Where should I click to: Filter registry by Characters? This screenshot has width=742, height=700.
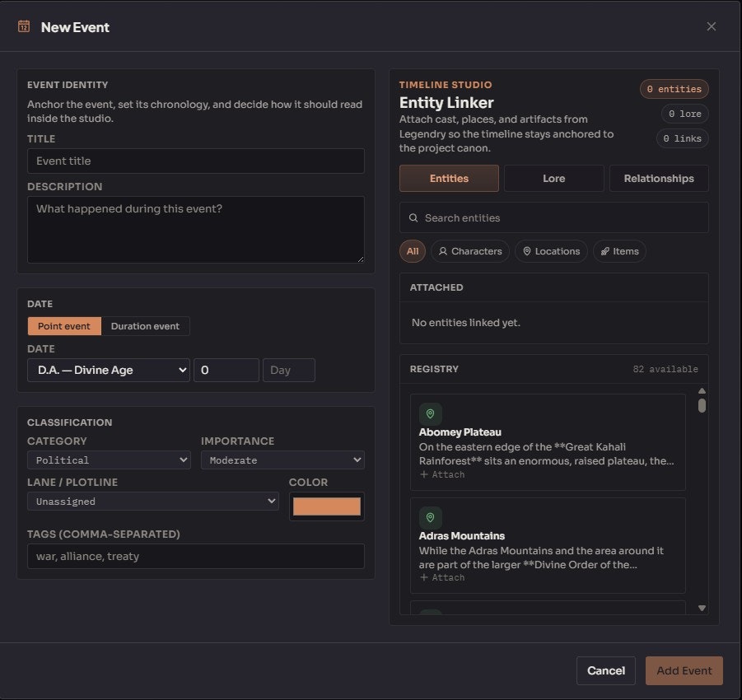[470, 251]
